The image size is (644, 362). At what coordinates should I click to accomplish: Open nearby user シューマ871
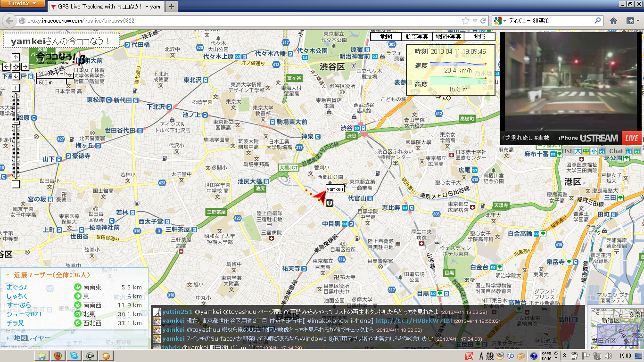point(24,314)
